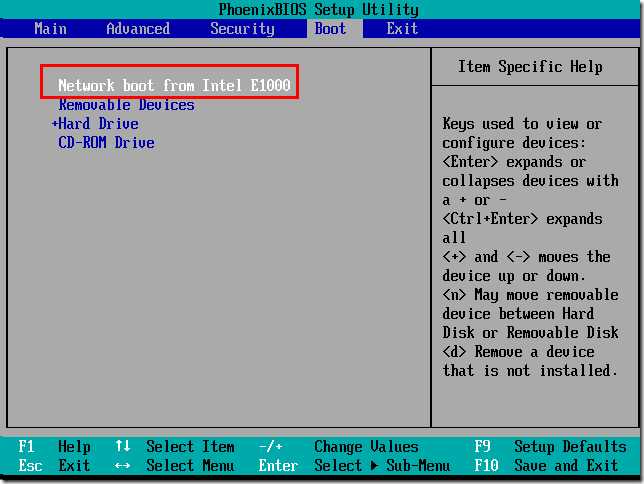
Task: Click the up-down arrows Select Item icon
Action: point(122,446)
